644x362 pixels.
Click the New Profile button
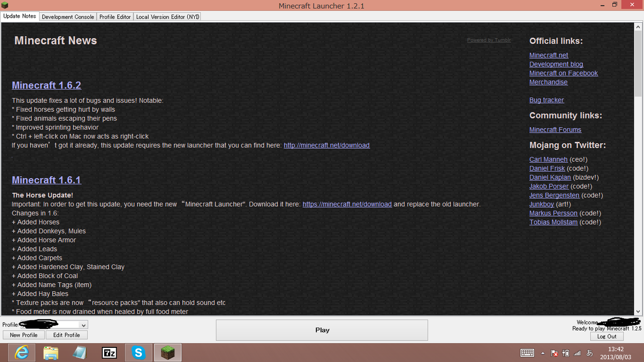pos(24,335)
